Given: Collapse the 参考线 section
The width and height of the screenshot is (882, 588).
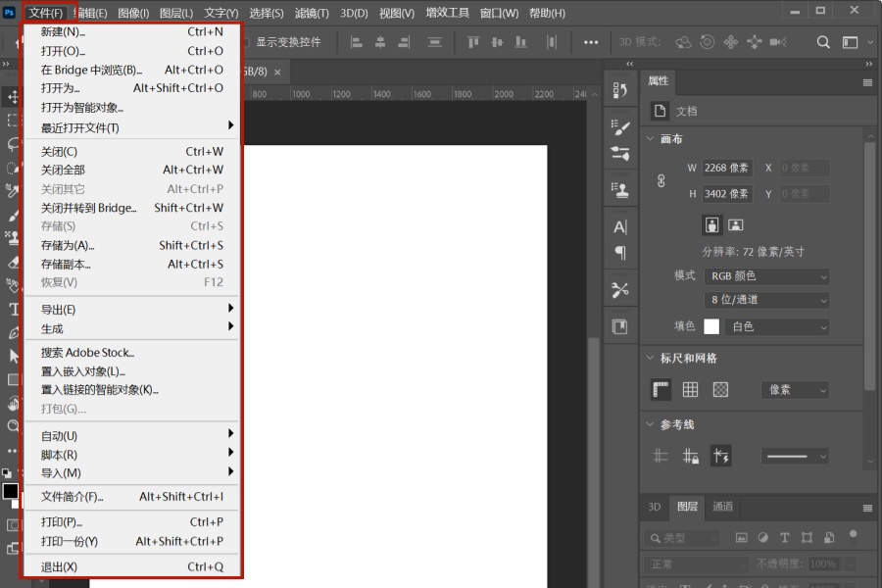Looking at the screenshot, I should point(651,424).
